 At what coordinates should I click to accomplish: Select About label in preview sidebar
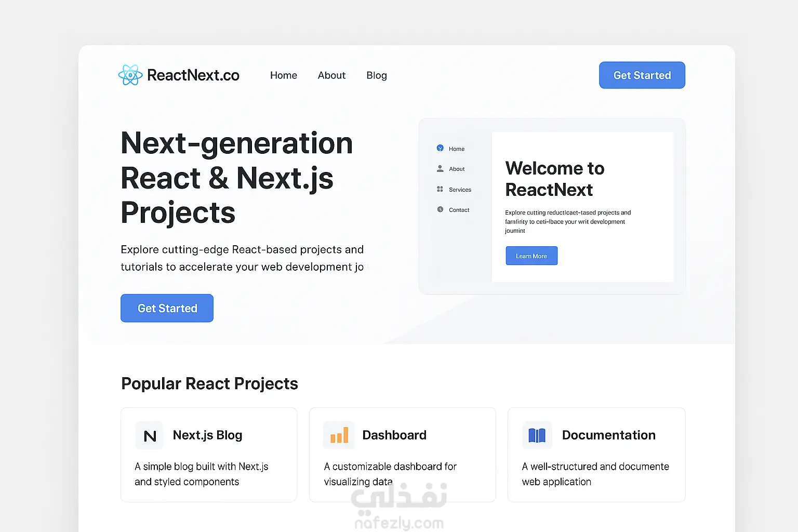click(x=457, y=169)
